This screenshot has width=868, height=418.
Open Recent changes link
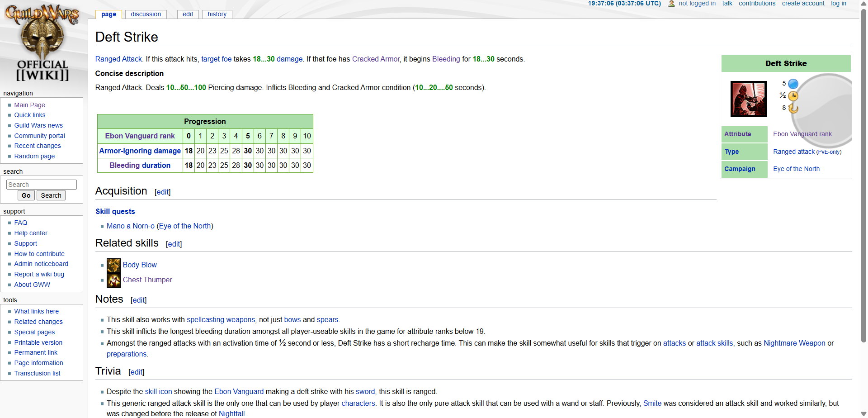point(37,146)
